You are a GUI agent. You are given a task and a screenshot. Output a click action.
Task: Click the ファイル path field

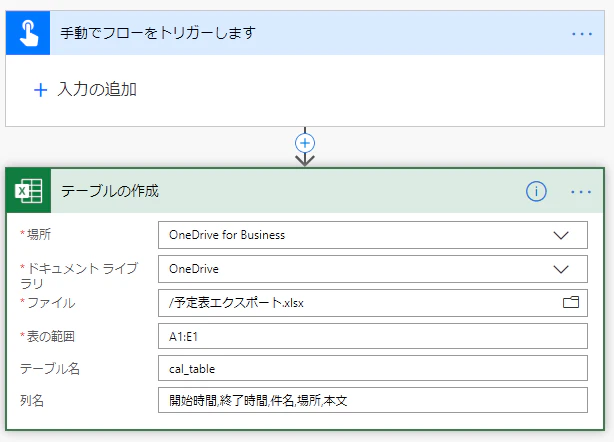pyautogui.click(x=373, y=303)
